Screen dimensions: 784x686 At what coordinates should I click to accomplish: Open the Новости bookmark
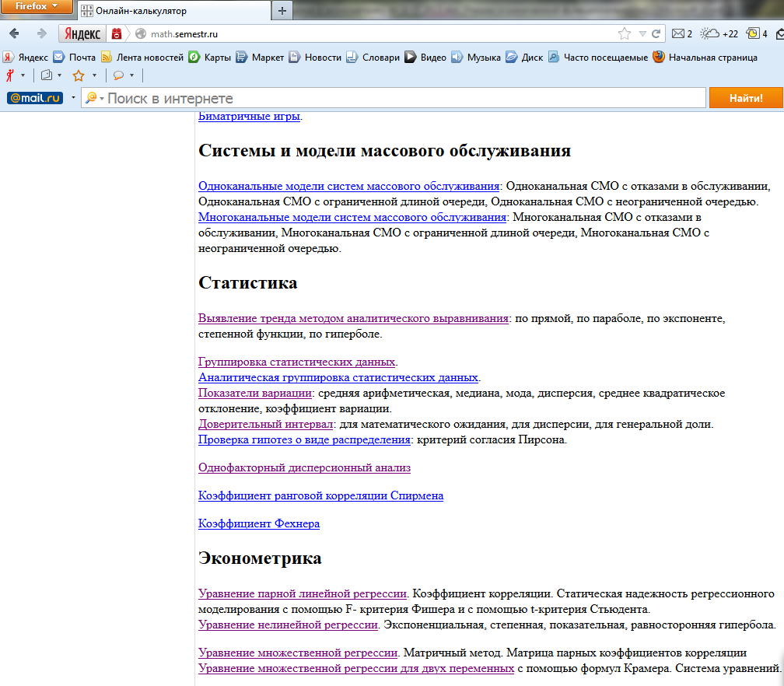[x=315, y=58]
